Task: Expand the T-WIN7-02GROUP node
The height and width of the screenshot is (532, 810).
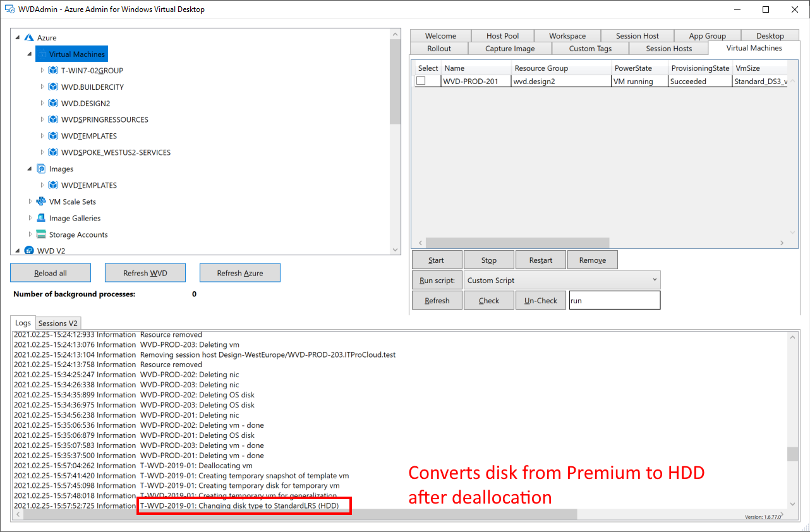Action: click(42, 71)
